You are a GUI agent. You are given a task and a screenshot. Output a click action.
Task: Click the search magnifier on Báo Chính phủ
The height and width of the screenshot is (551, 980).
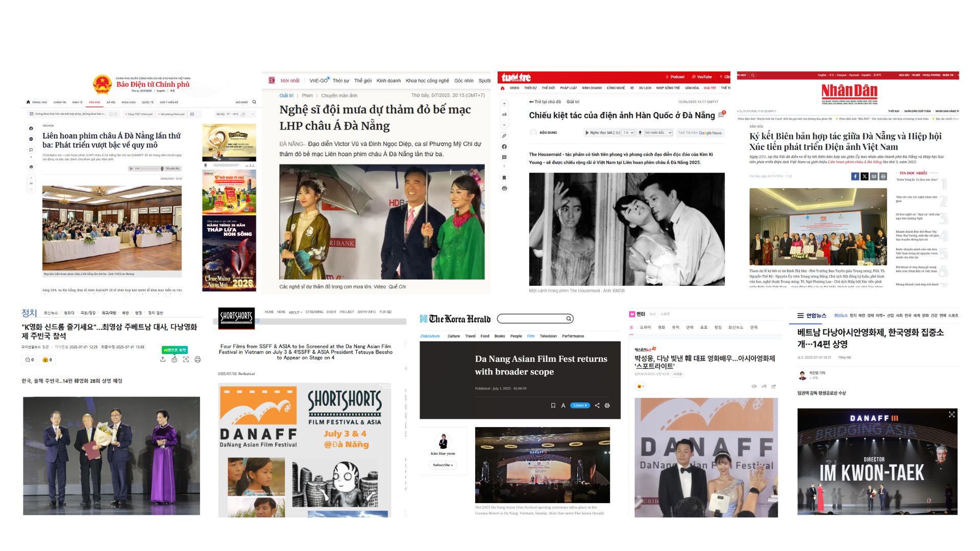click(x=254, y=102)
